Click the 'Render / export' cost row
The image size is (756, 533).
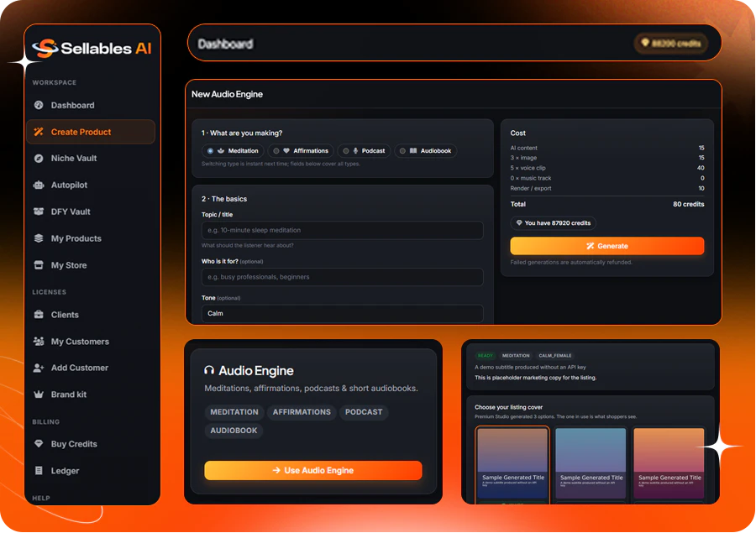click(607, 188)
